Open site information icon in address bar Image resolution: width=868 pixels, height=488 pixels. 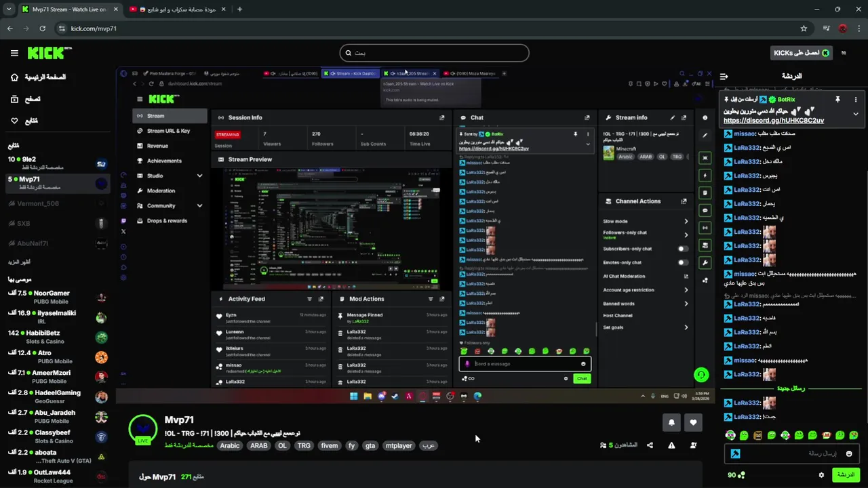(62, 28)
